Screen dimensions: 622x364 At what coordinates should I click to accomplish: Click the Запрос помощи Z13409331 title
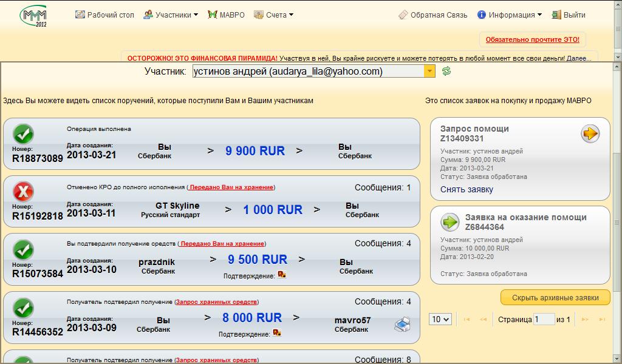tap(474, 133)
